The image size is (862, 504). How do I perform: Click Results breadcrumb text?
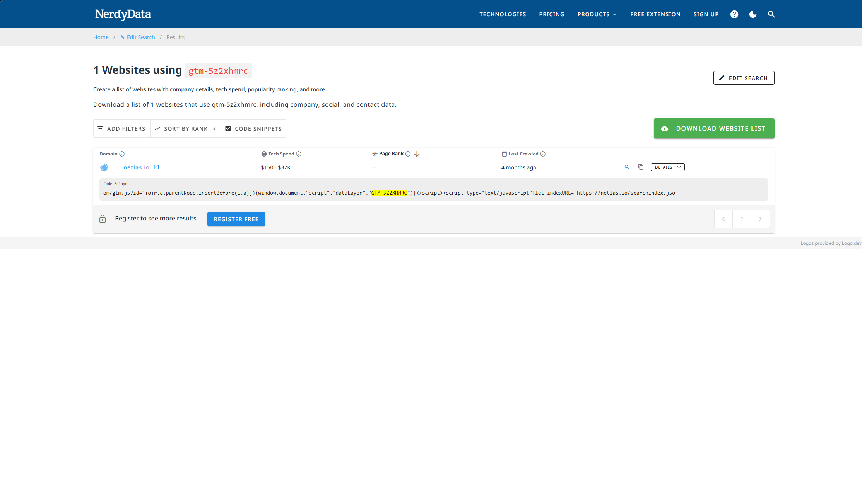point(175,37)
